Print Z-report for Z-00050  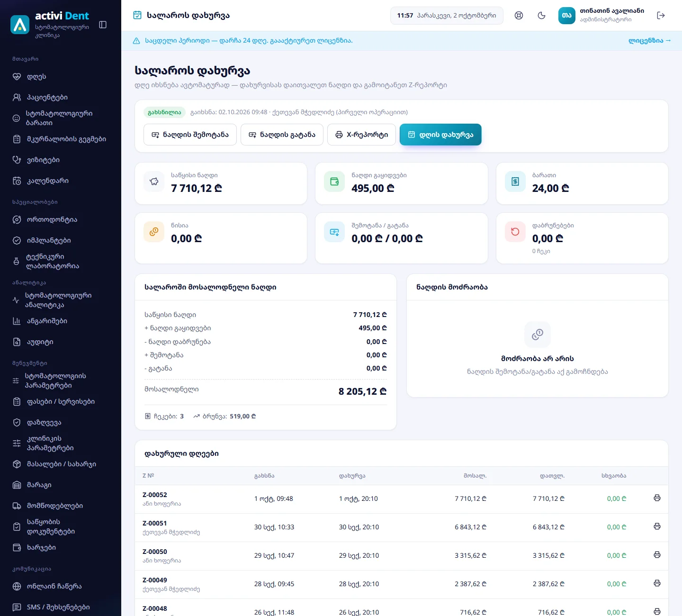[657, 555]
